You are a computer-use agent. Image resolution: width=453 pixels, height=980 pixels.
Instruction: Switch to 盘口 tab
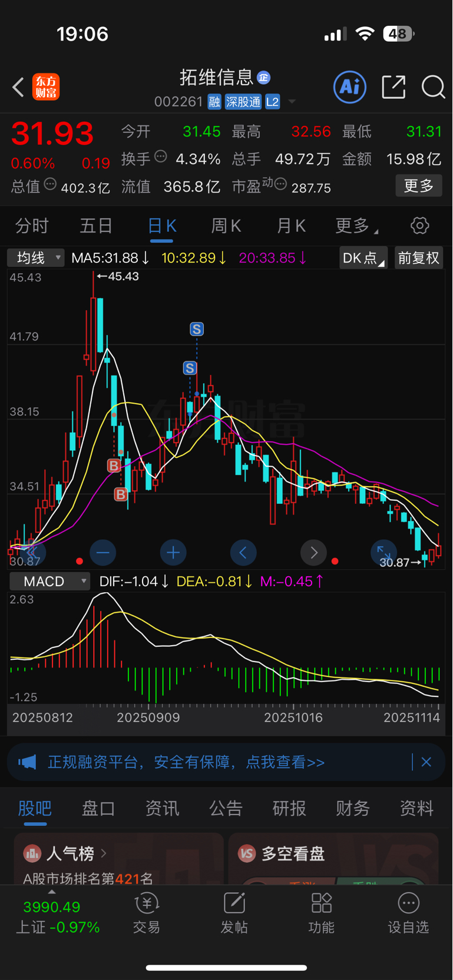98,809
